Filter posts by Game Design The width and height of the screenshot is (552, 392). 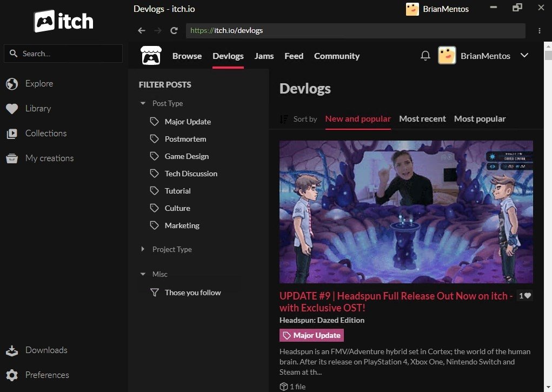coord(187,156)
